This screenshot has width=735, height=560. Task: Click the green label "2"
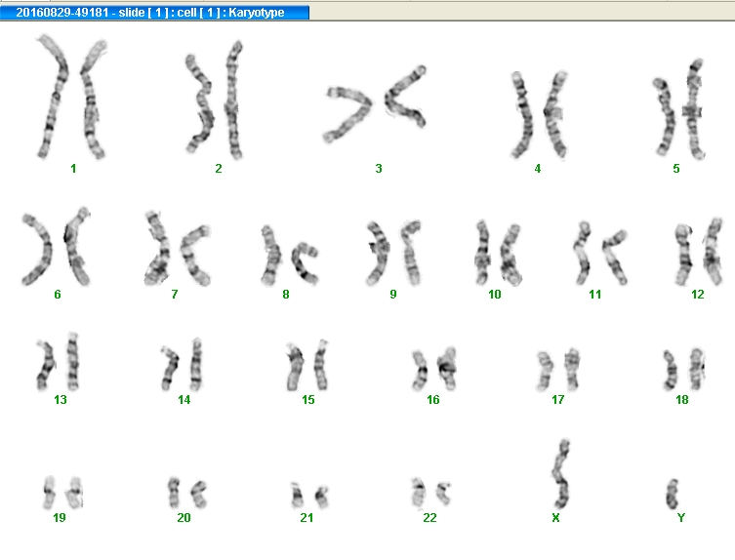[x=219, y=169]
